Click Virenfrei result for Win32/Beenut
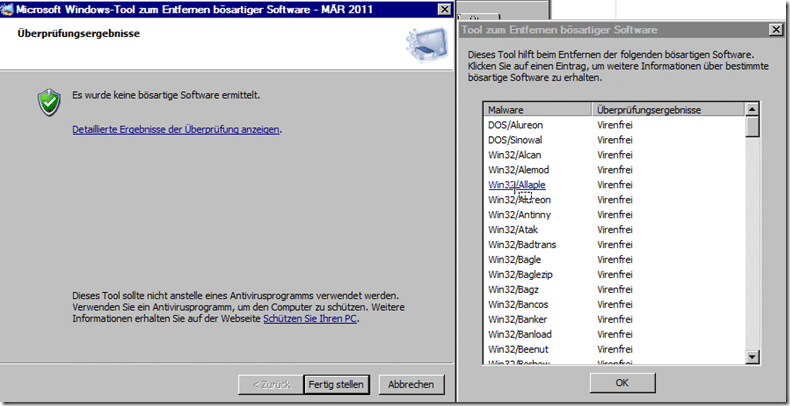This screenshot has width=790, height=406. [615, 349]
